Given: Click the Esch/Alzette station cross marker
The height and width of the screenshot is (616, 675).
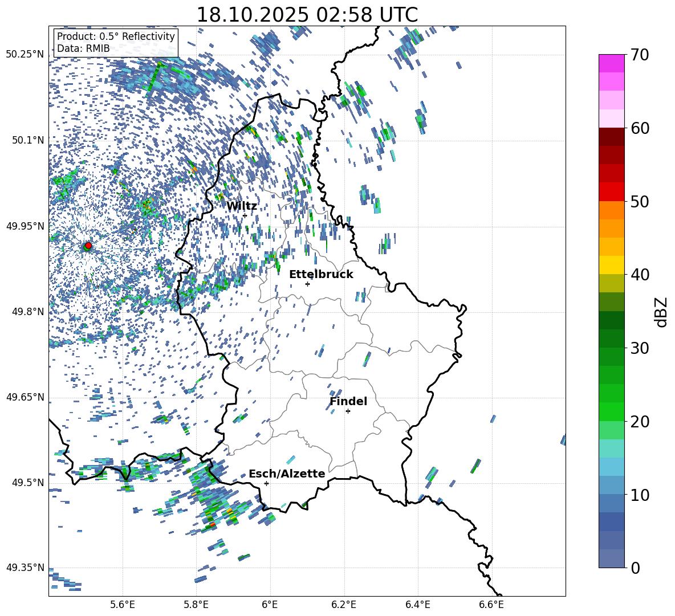Looking at the screenshot, I should coord(266,483).
